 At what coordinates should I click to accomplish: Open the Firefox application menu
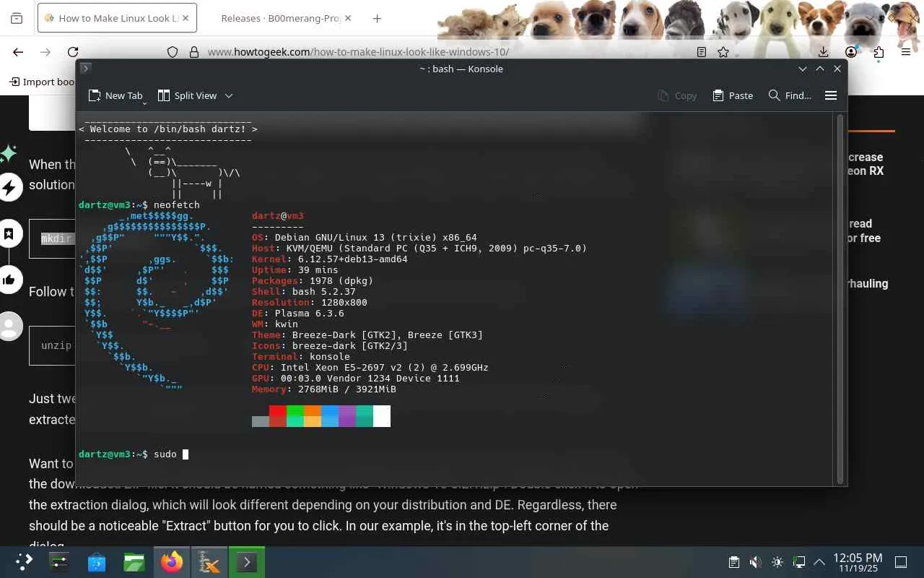(906, 52)
